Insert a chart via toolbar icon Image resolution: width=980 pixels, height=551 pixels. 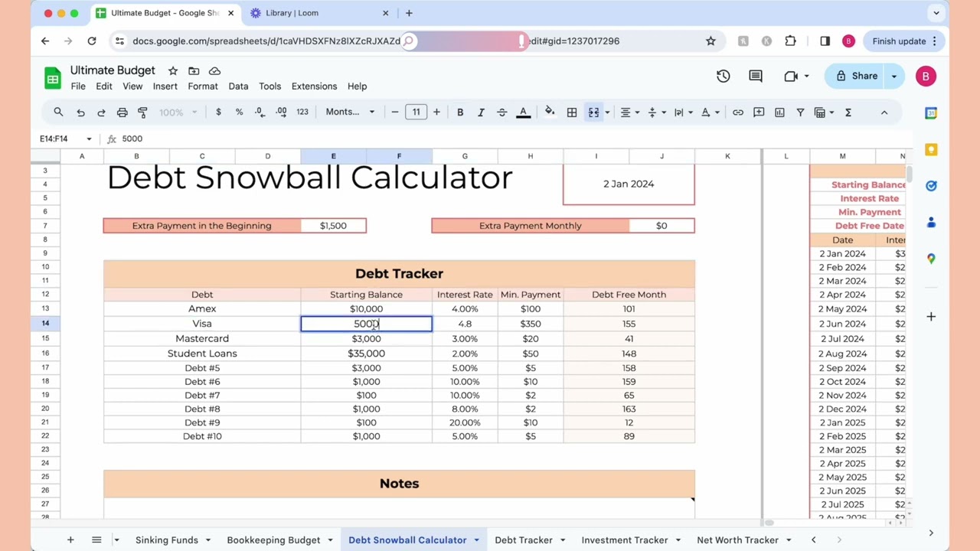(779, 112)
